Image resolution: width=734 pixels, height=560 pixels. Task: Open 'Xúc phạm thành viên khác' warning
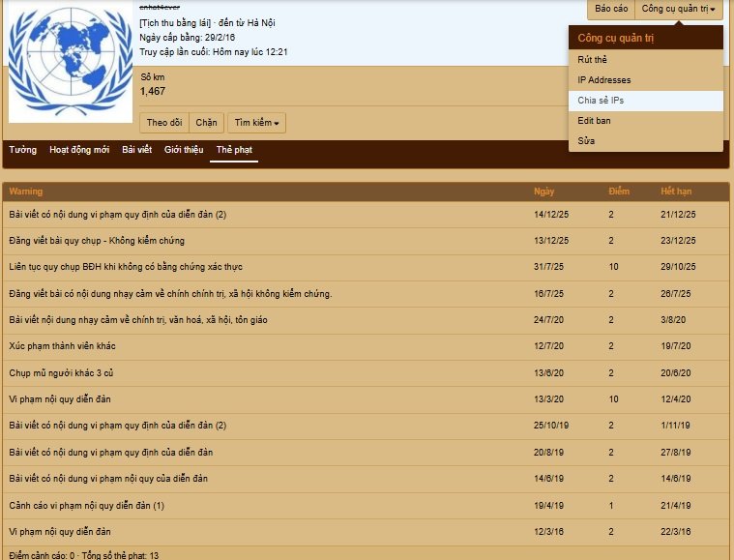tap(62, 346)
